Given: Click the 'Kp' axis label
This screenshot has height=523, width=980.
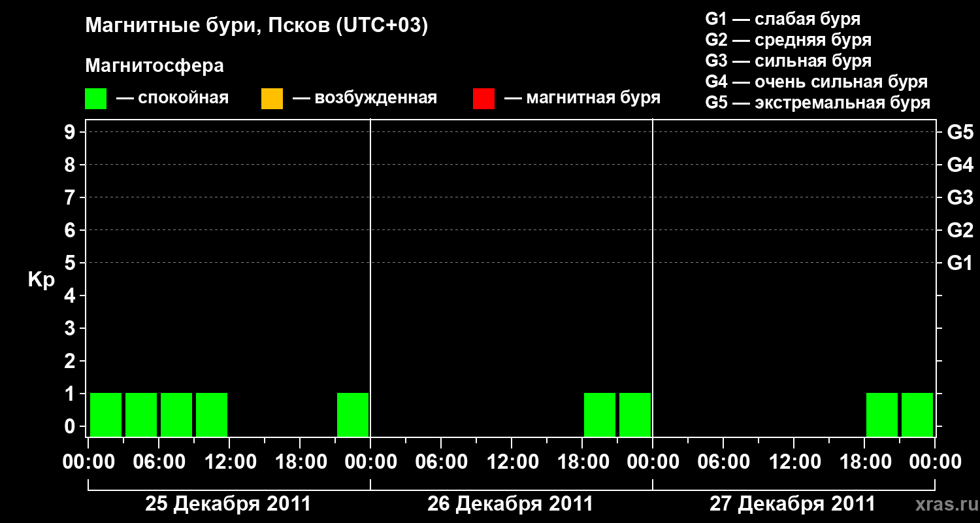Looking at the screenshot, I should click(41, 280).
